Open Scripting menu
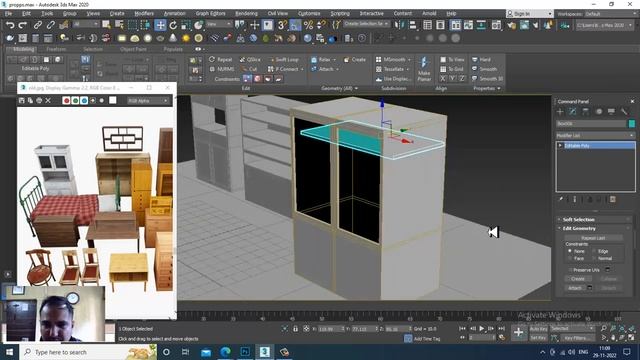 (340, 13)
